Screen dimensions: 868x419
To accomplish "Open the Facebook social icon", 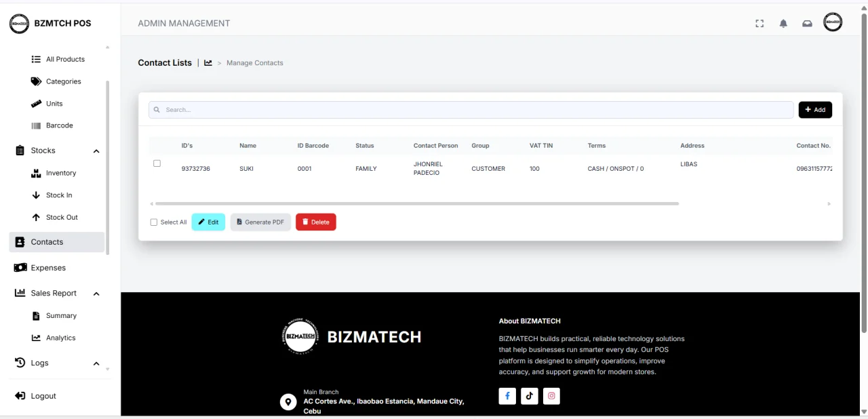I will click(507, 396).
